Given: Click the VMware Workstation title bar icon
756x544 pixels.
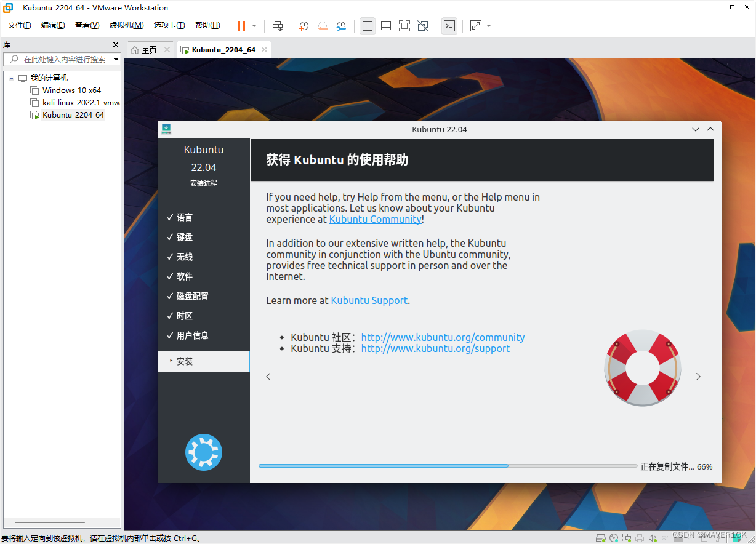Looking at the screenshot, I should tap(9, 7).
